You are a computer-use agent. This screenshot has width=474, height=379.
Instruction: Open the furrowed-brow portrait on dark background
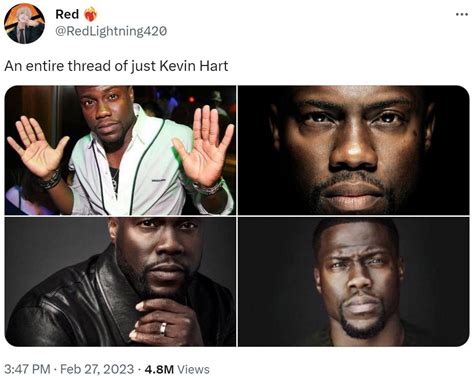click(354, 282)
